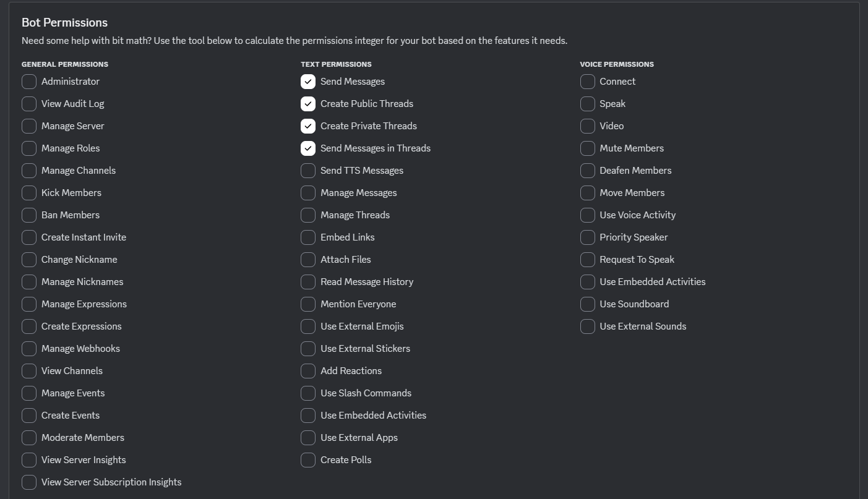The height and width of the screenshot is (499, 868).
Task: Enable the Administrator permission checkbox
Action: (x=29, y=82)
